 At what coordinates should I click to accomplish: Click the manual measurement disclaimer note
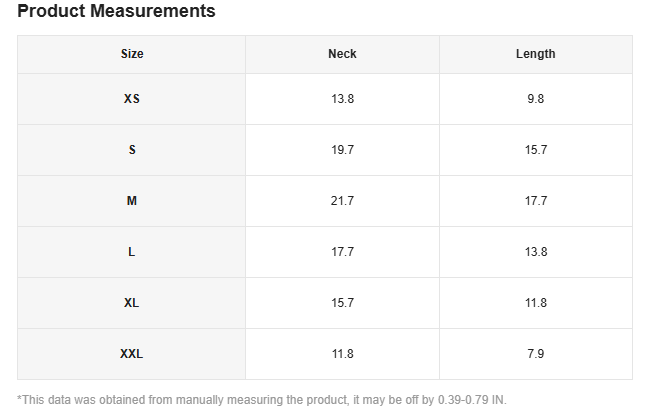pyautogui.click(x=262, y=400)
